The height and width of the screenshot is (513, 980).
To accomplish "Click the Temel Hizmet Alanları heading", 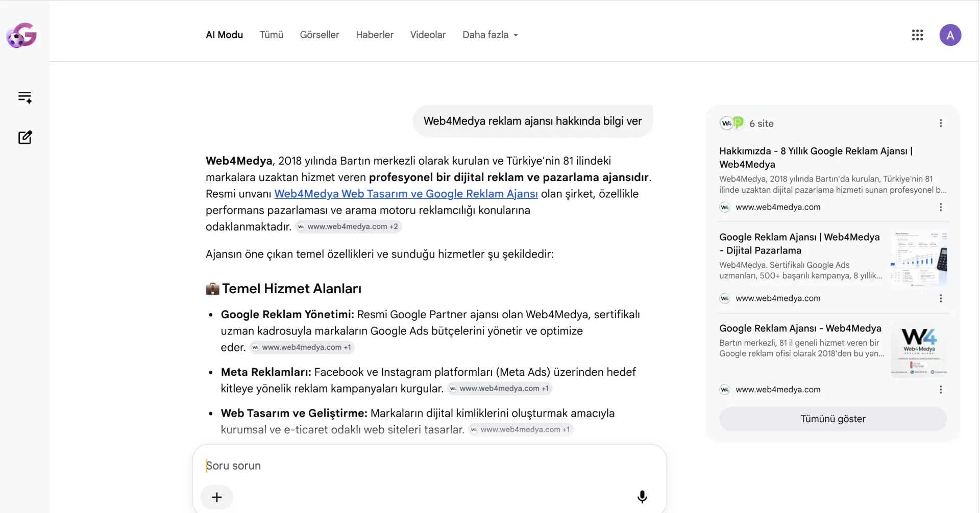I will [283, 289].
